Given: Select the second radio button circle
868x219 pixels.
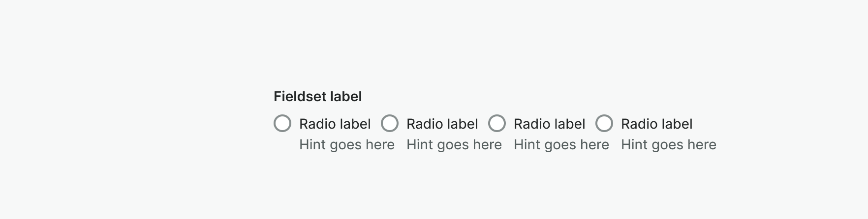Looking at the screenshot, I should (x=390, y=123).
